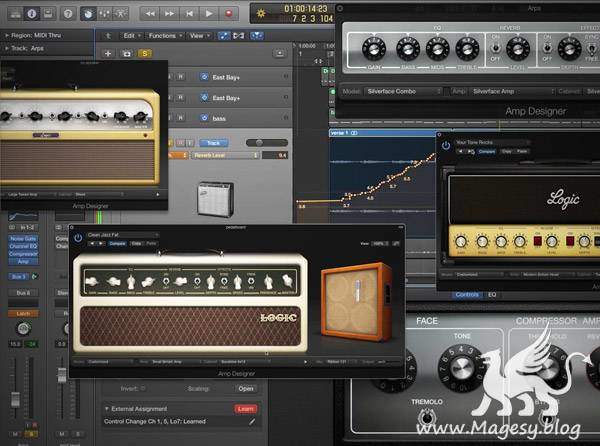This screenshot has height=446, width=600.
Task: Click the Open button beside Scaling
Action: pyautogui.click(x=246, y=389)
